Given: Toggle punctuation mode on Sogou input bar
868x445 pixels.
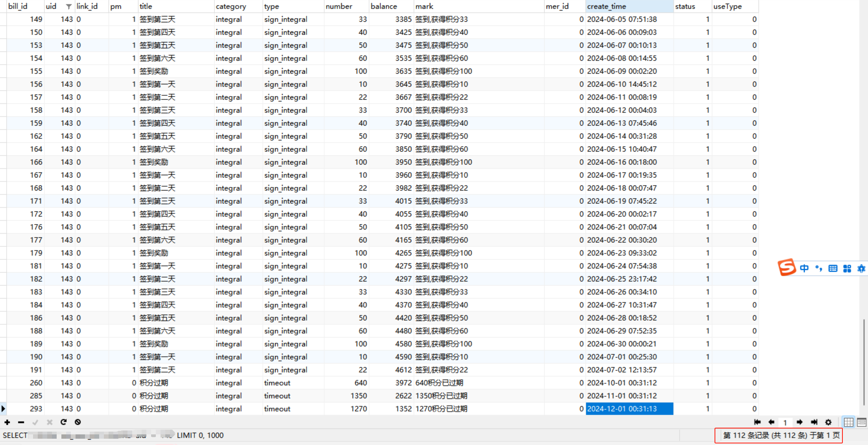Looking at the screenshot, I should coord(819,268).
